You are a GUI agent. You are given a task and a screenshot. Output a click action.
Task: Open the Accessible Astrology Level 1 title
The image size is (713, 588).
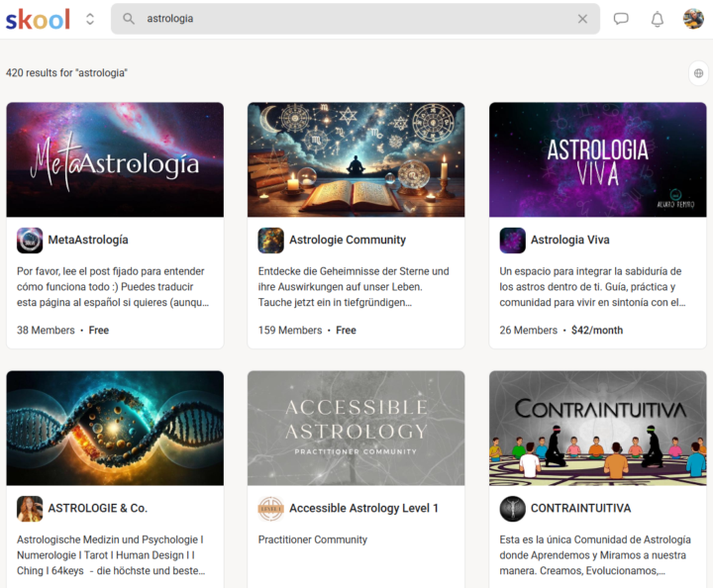click(x=363, y=509)
